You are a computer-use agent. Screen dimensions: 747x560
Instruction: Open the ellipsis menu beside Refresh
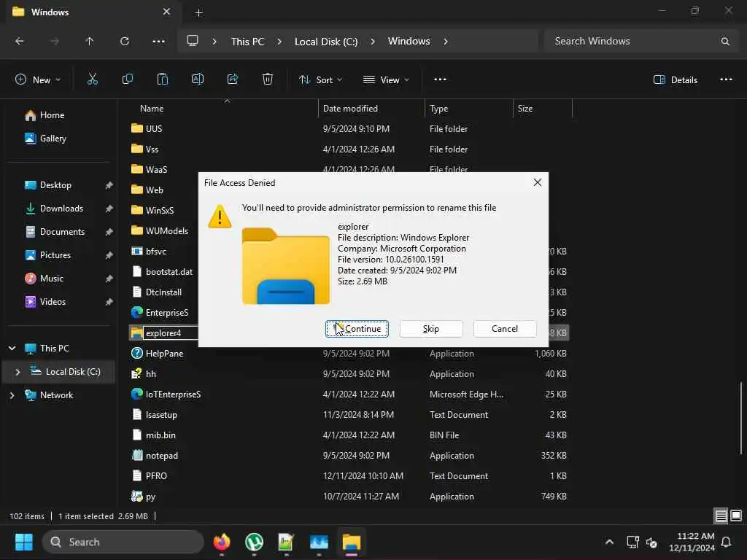[x=158, y=42]
